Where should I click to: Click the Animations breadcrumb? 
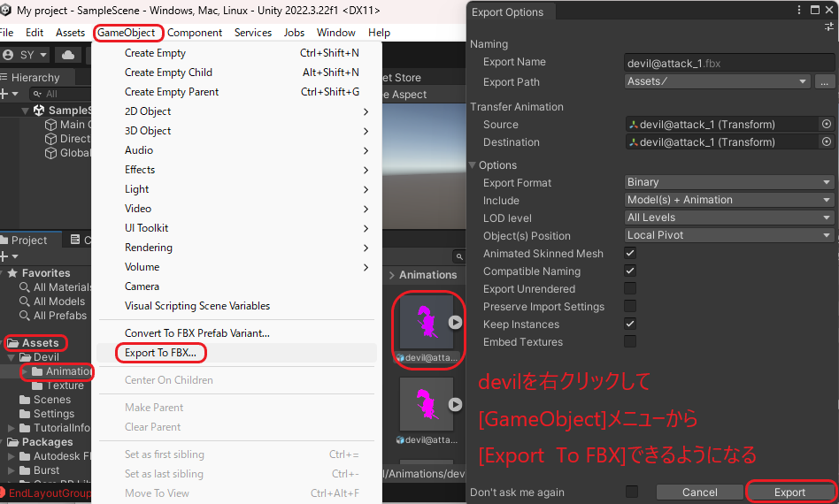428,275
